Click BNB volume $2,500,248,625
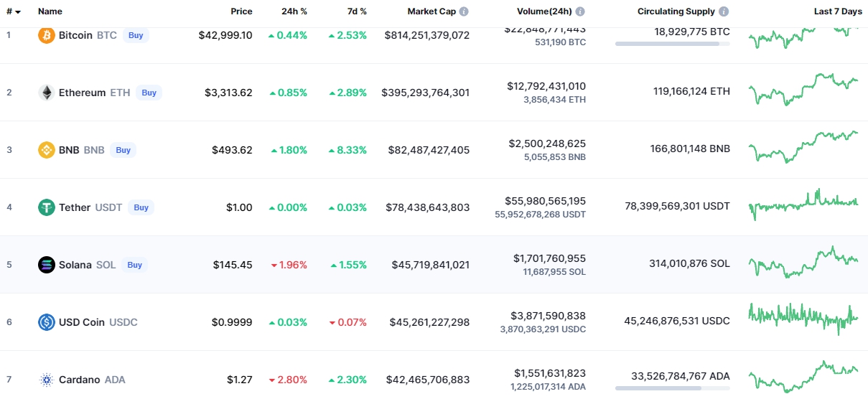The image size is (868, 399). [x=547, y=144]
